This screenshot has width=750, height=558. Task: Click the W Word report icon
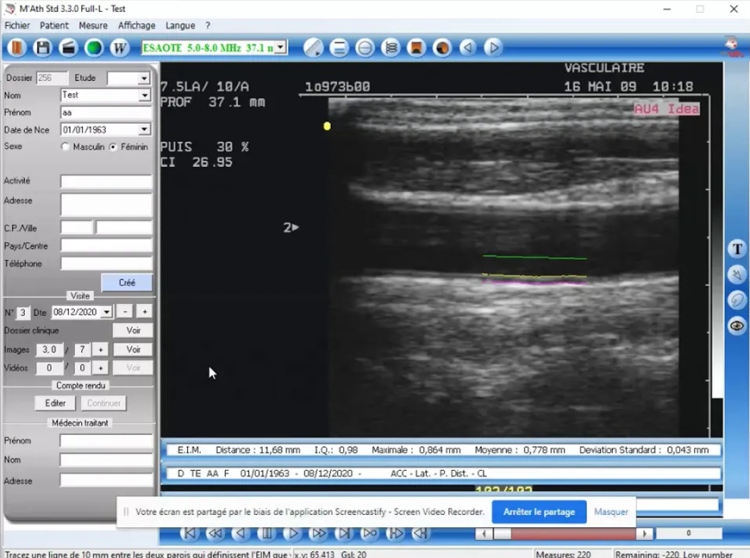pos(120,48)
